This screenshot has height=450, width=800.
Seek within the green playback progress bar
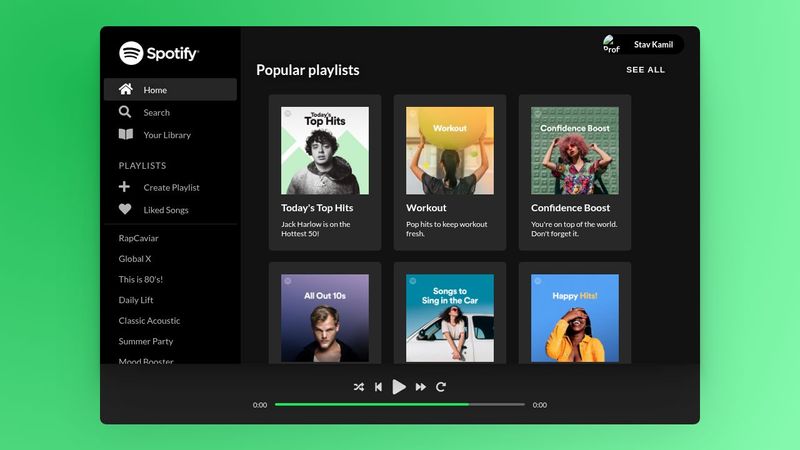tap(399, 405)
